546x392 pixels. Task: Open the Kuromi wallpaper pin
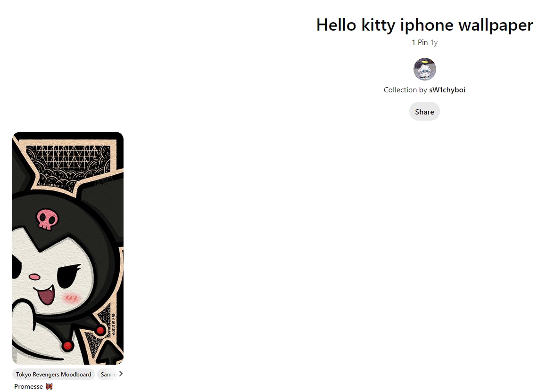[68, 248]
